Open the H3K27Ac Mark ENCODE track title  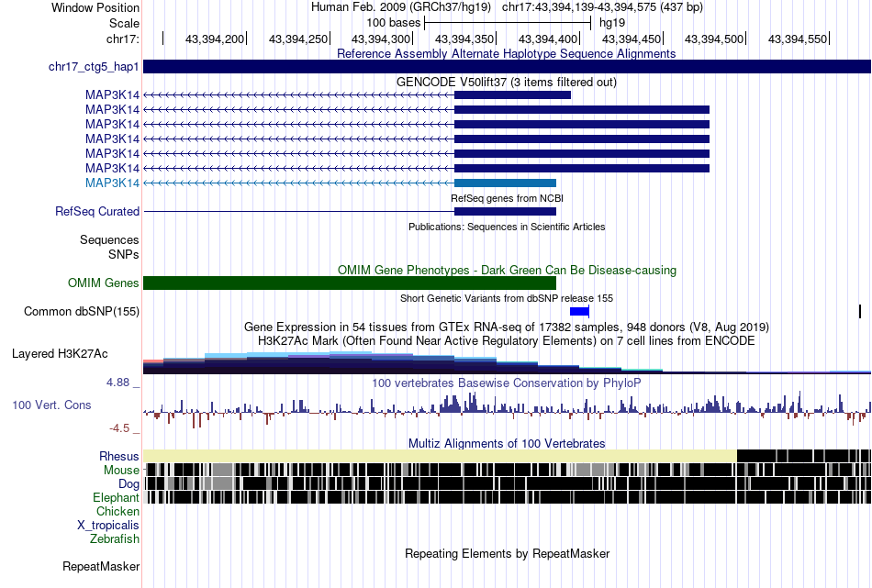507,340
